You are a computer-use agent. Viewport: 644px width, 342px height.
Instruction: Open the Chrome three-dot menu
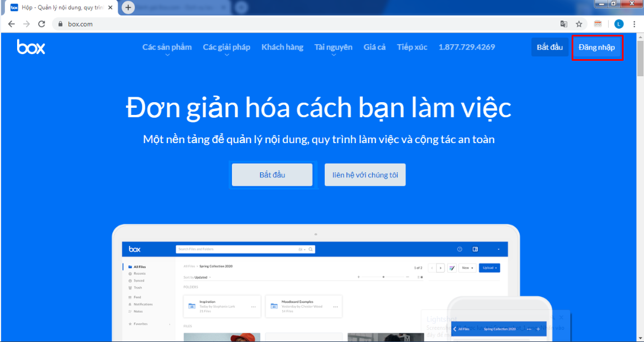point(634,24)
